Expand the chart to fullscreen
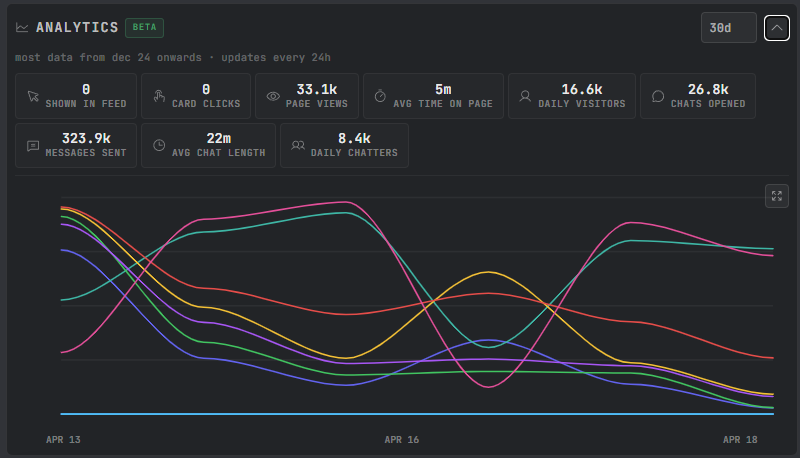800x458 pixels. point(777,196)
